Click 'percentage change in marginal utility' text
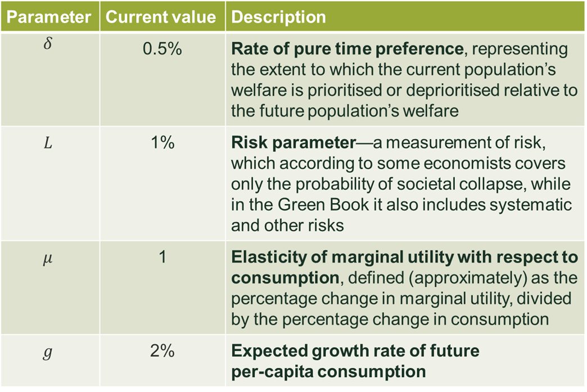Screen dimensions: 587x392 [x=370, y=299]
